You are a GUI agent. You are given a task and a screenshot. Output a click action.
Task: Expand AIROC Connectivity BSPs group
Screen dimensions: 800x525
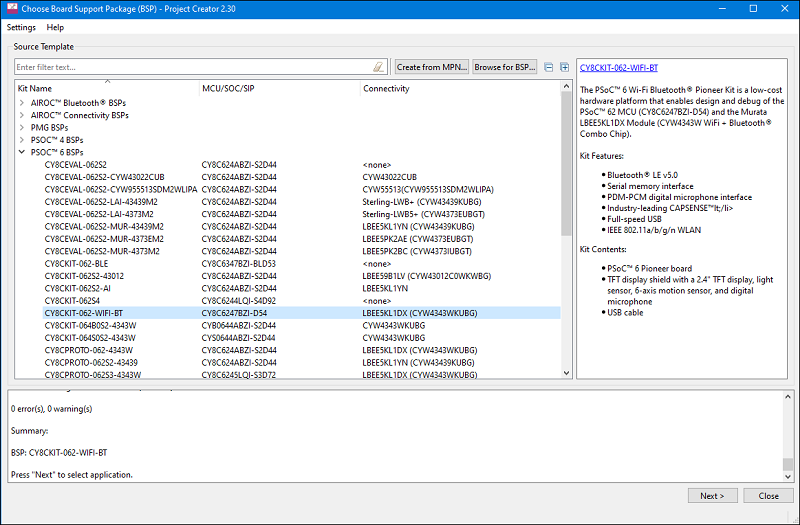click(x=22, y=115)
